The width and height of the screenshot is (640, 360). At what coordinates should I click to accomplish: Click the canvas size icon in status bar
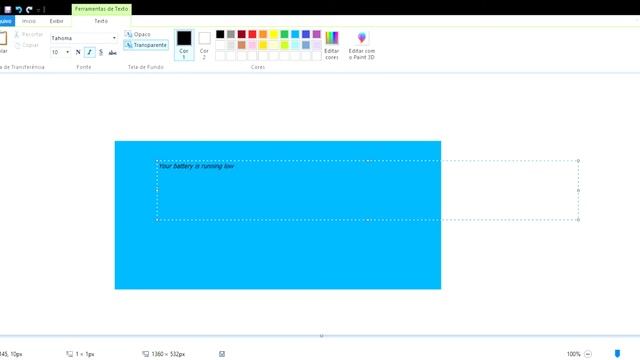click(x=145, y=354)
